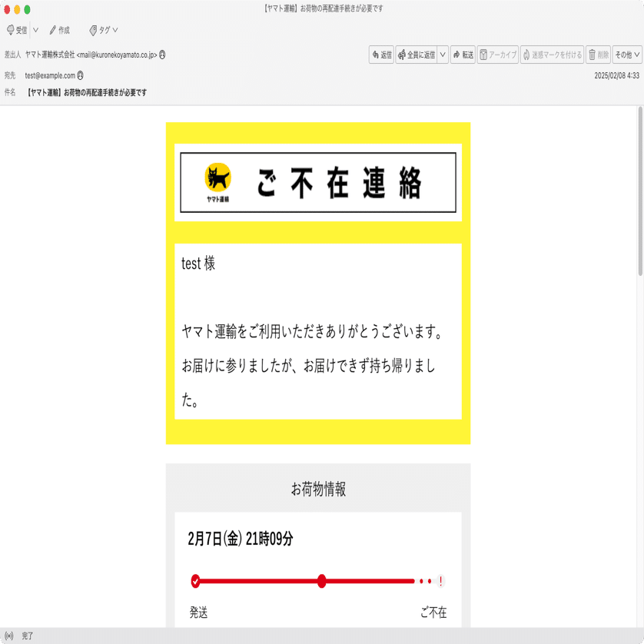
Task: Click the タグ (Tag) icon
Action: click(x=92, y=31)
